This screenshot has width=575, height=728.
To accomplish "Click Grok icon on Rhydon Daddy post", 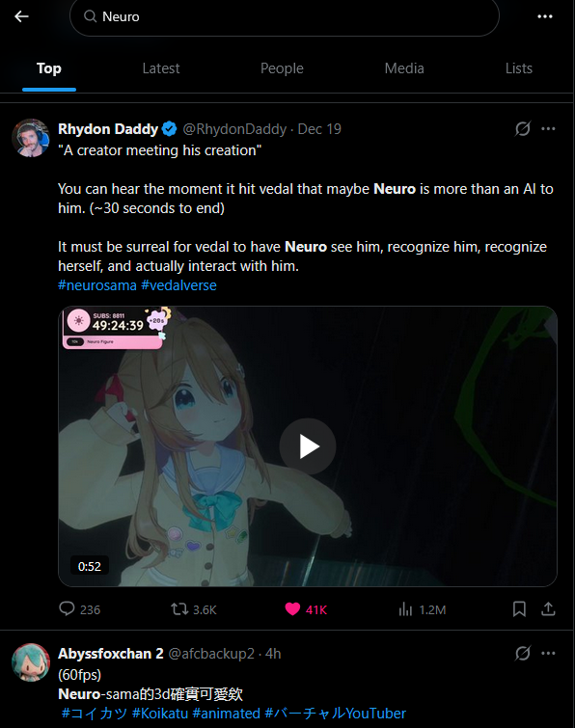I will point(523,128).
